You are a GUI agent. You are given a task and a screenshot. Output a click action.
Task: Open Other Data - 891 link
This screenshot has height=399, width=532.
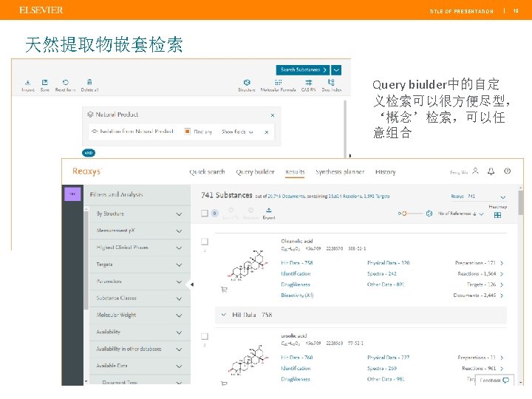tap(386, 284)
